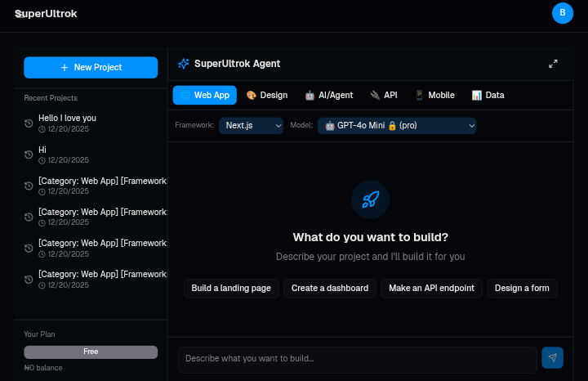Open the Model dropdown showing GPT-4o Mini
The height and width of the screenshot is (381, 588).
point(397,126)
